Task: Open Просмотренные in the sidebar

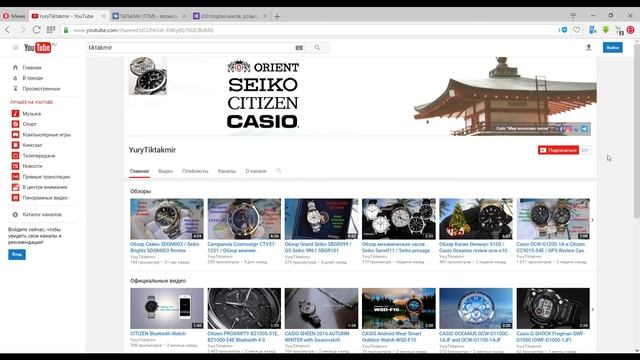Action: (41, 89)
